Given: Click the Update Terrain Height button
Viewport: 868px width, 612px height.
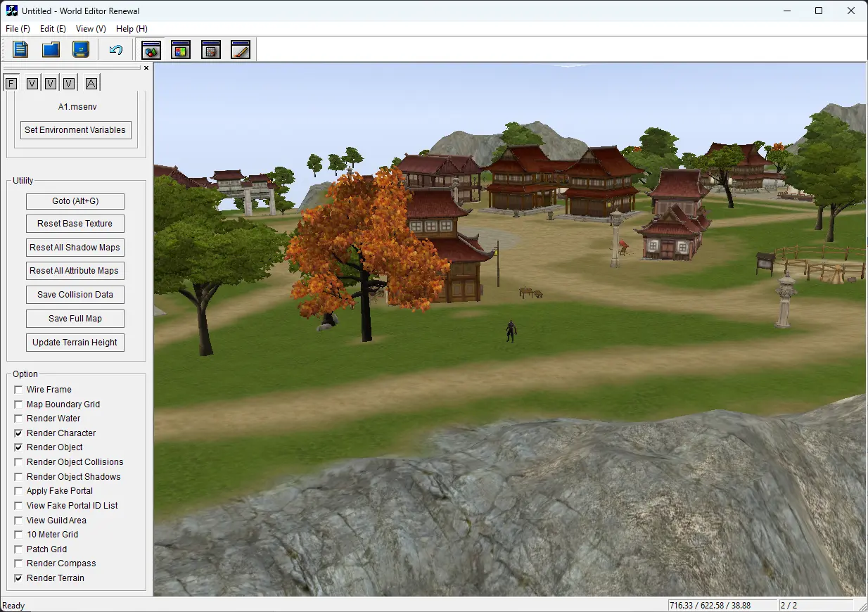Looking at the screenshot, I should [75, 343].
